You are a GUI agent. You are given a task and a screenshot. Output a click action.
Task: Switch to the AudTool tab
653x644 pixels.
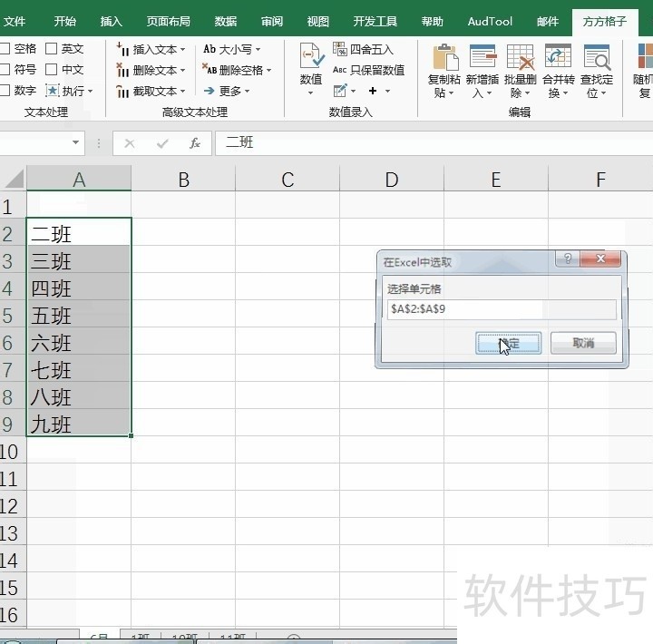(490, 22)
